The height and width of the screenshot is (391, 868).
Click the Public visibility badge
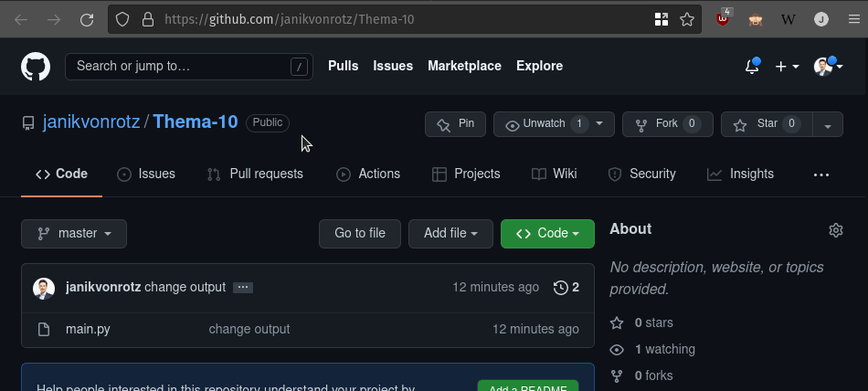click(268, 123)
